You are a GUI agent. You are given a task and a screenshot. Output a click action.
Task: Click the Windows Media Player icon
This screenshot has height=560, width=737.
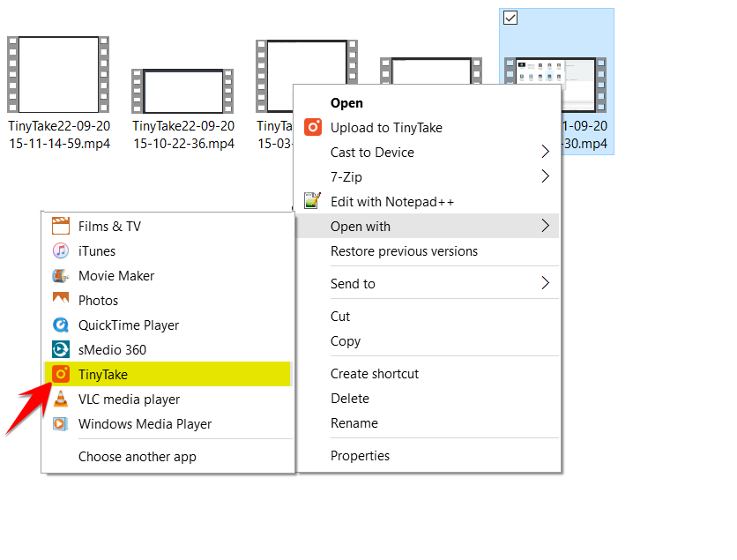coord(61,423)
